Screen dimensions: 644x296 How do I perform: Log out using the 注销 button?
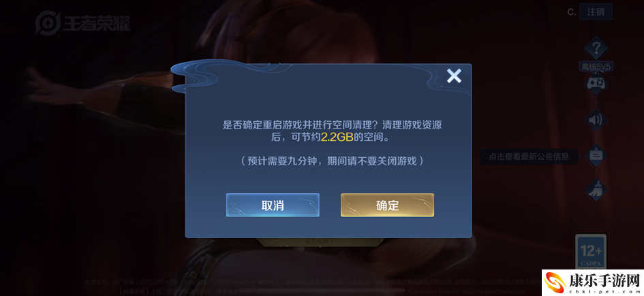[596, 12]
